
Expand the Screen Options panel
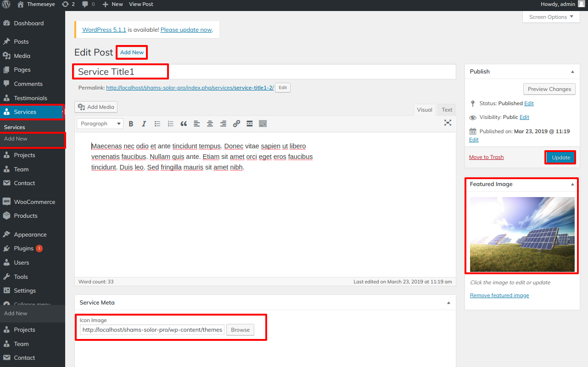[x=551, y=17]
